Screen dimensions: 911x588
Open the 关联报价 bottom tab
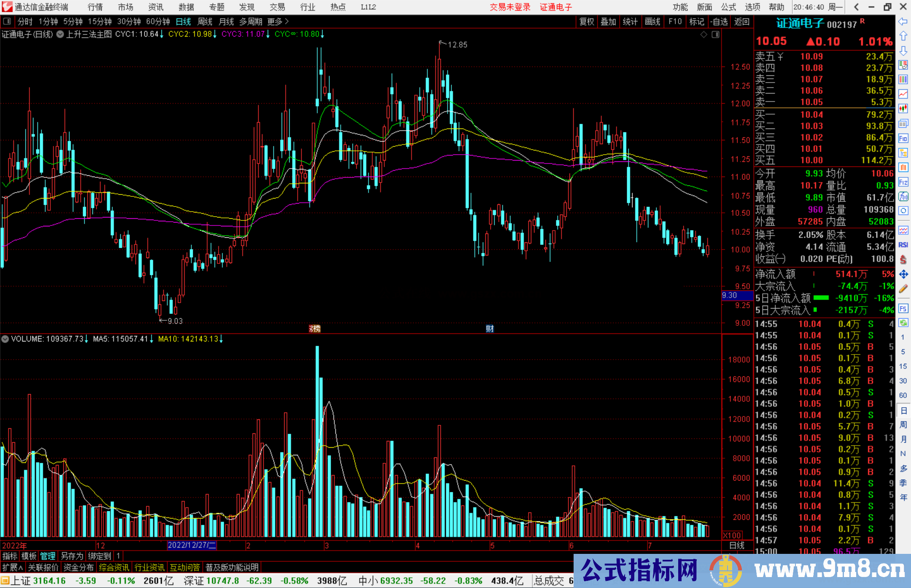click(43, 567)
